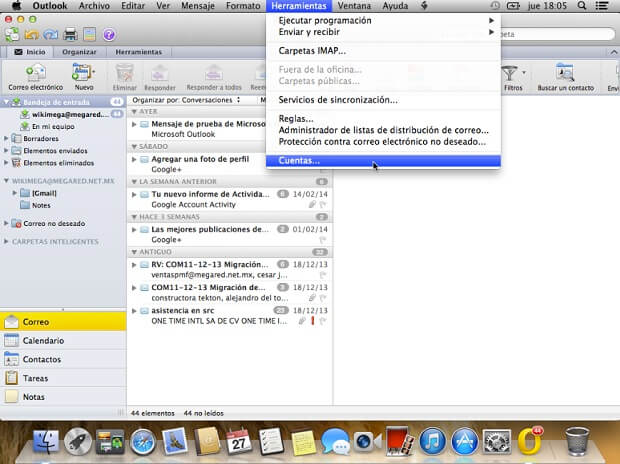Open the Calendar icon showing 27
The image size is (620, 464).
(x=239, y=441)
